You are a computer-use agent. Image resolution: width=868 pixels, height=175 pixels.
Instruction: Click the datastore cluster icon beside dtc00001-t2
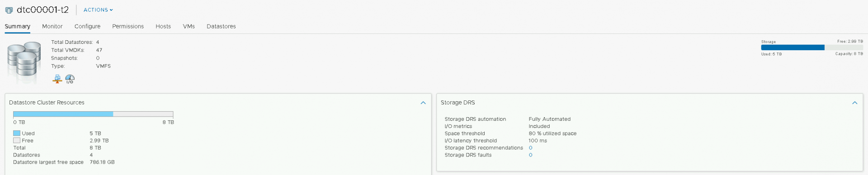pos(9,10)
